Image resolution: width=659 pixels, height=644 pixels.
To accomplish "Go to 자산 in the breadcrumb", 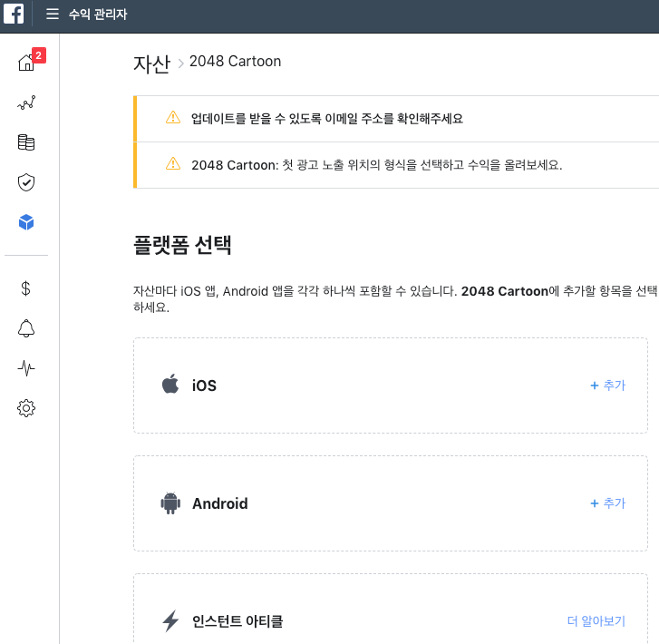I will [151, 63].
